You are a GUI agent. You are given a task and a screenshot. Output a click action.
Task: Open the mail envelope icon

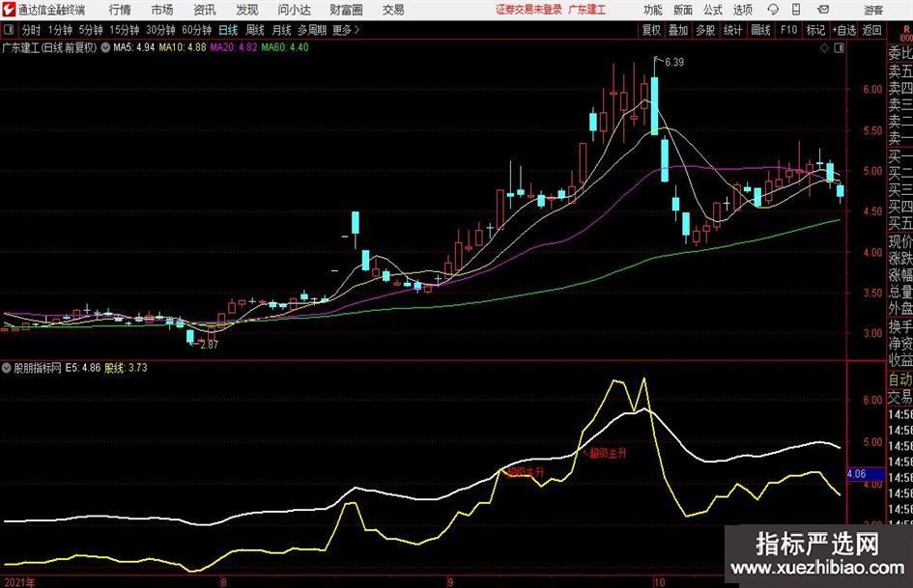(823, 10)
